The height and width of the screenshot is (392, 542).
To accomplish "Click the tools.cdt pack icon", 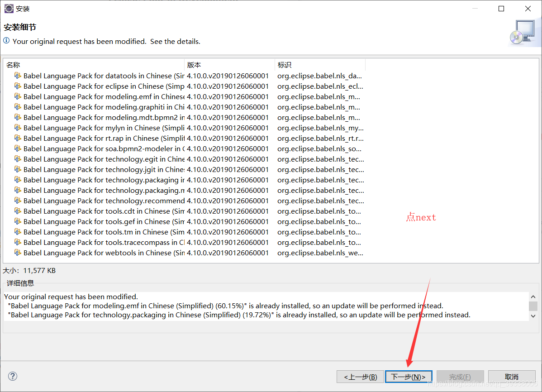I will 18,210.
